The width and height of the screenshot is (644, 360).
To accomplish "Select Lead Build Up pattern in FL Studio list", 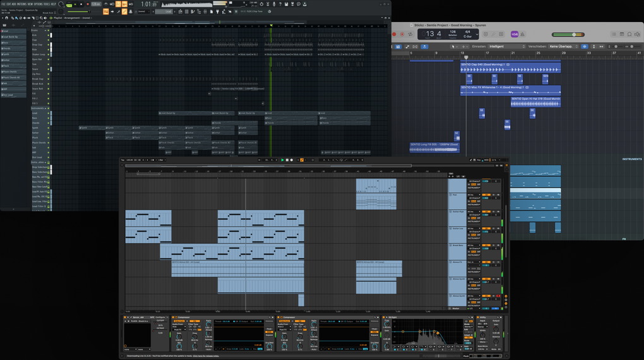I will (13, 37).
